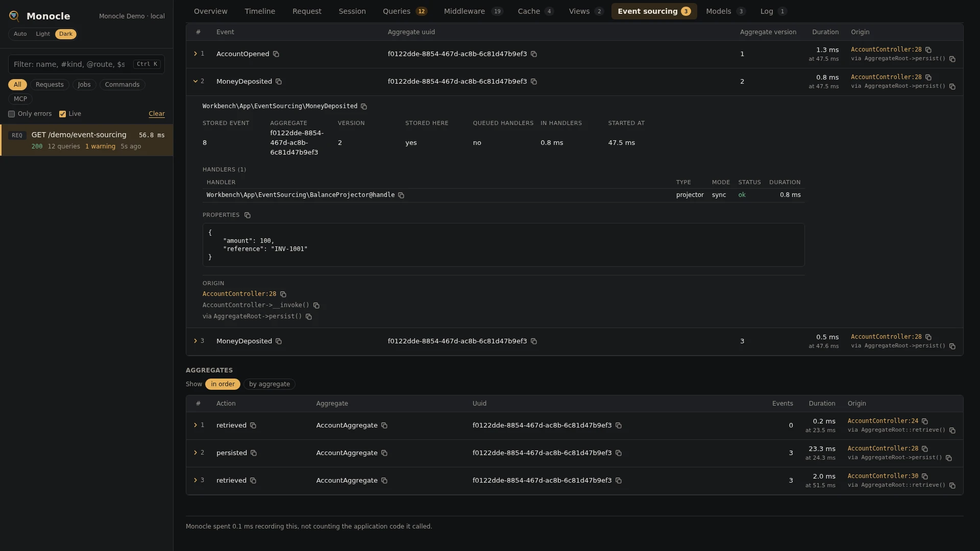The width and height of the screenshot is (980, 551).
Task: Expand event row 3 MoneyDeposited
Action: click(x=195, y=341)
